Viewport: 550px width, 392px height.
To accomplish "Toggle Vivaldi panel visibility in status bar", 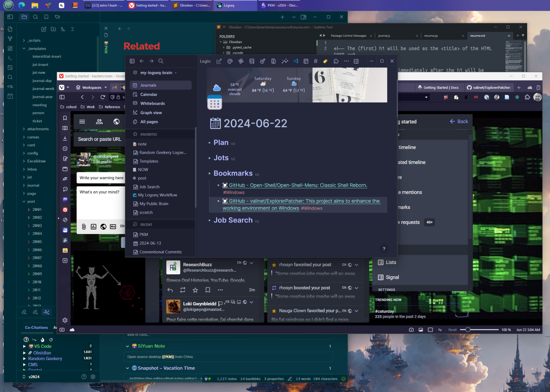I will point(62,330).
